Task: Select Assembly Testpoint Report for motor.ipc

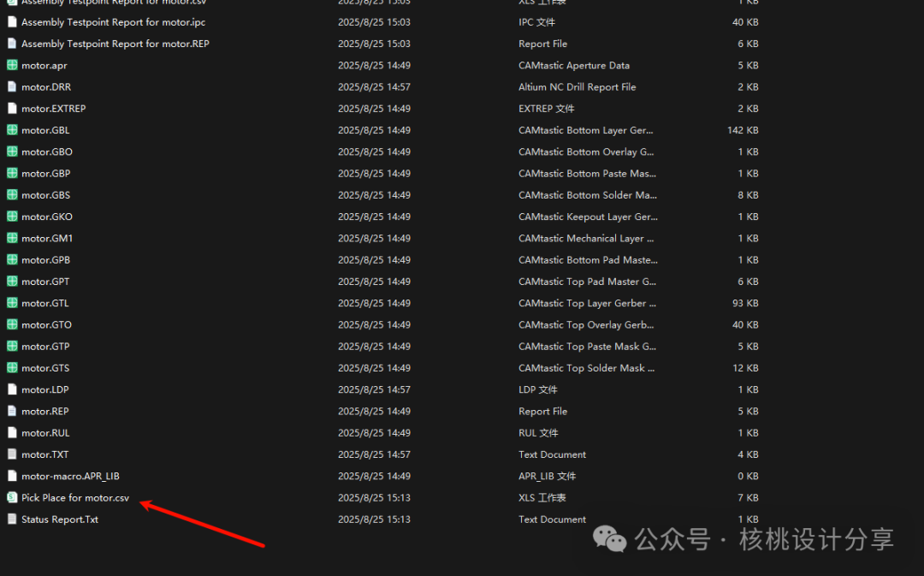Action: (x=113, y=22)
